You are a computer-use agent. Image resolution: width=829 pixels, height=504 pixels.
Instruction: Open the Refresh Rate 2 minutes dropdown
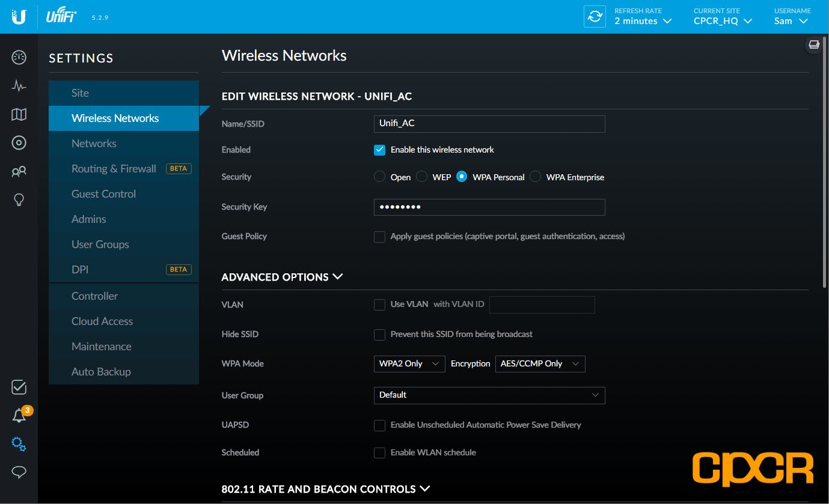tap(643, 21)
